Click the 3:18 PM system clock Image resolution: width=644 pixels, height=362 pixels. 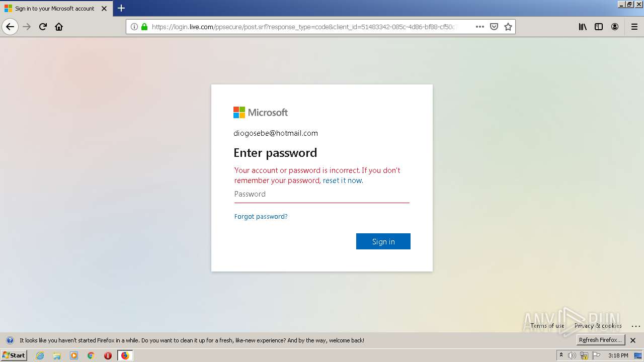tap(618, 355)
